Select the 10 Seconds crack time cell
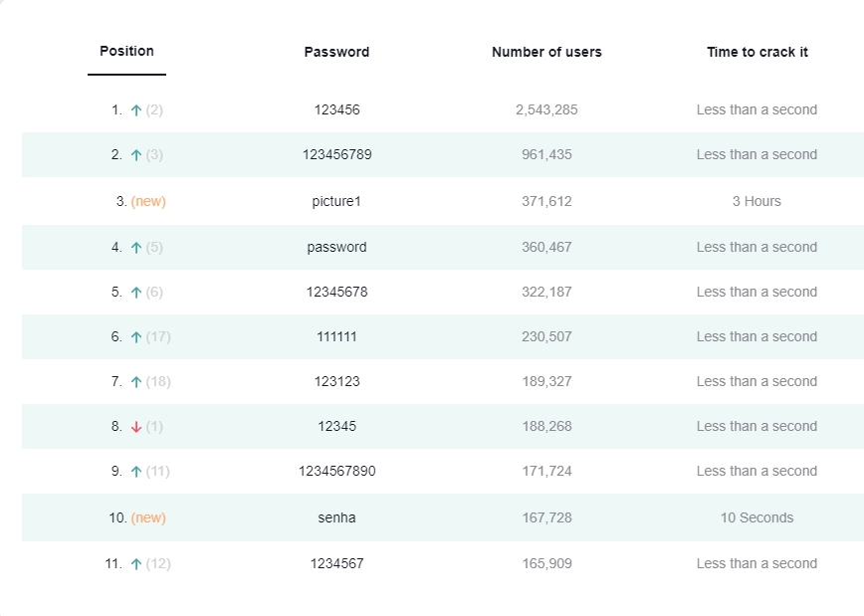Viewport: 864px width, 616px height. click(x=756, y=517)
